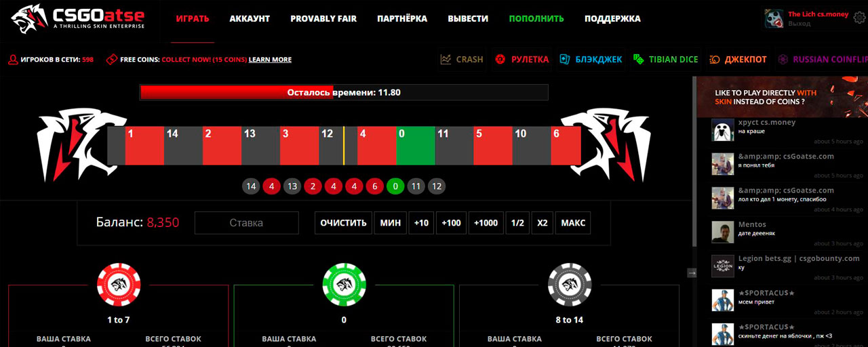Click the red roulette wheel icon by Рулетка
The width and height of the screenshot is (868, 347).
(x=500, y=60)
